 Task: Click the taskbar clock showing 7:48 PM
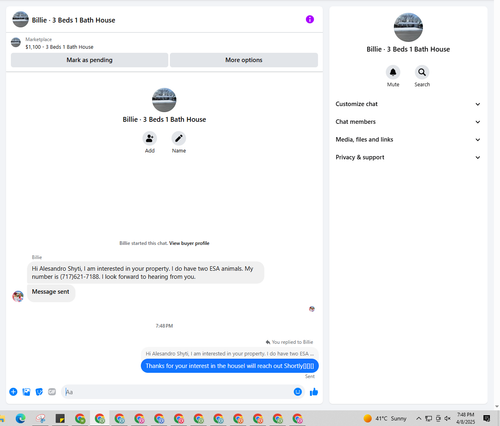click(465, 418)
